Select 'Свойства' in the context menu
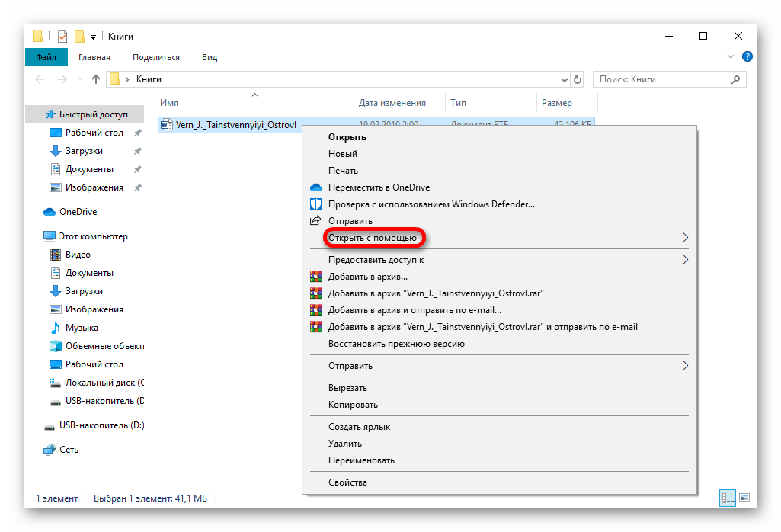This screenshot has height=532, width=781. pyautogui.click(x=347, y=482)
